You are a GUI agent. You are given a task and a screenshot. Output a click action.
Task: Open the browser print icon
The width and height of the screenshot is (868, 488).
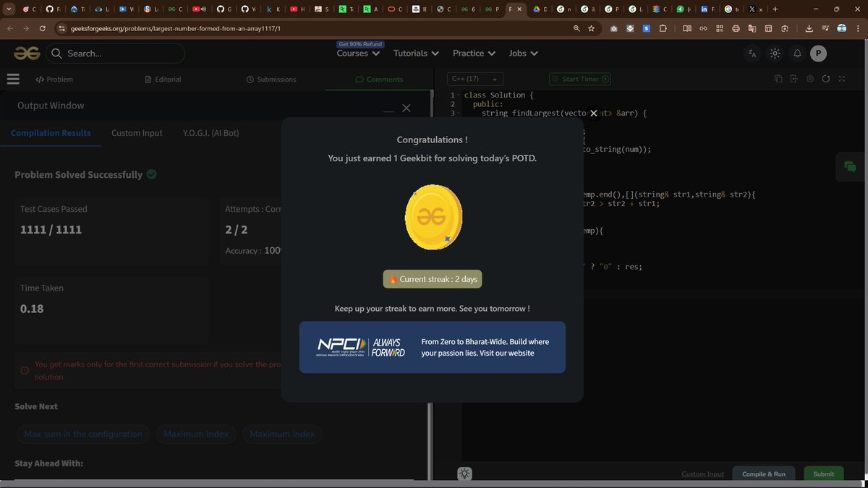736,28
